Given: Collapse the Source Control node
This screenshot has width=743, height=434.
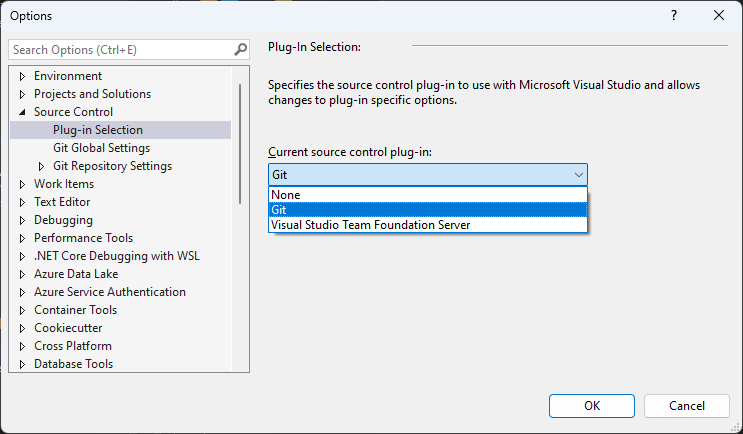Looking at the screenshot, I should [x=23, y=112].
